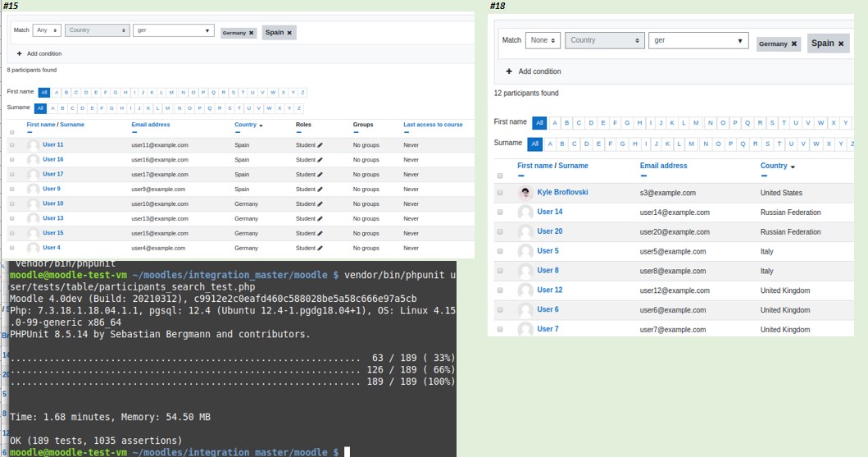Screen dimensions: 868x457
Task: Click User 11's default avatar in #15
Action: pos(34,145)
